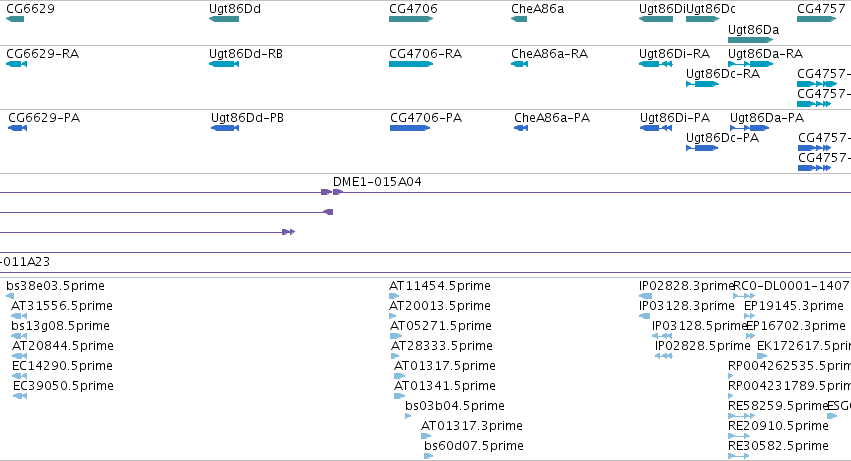Screen dimensions: 851x461
Task: Open the EC39050.5prime EST label
Action: tap(63, 386)
